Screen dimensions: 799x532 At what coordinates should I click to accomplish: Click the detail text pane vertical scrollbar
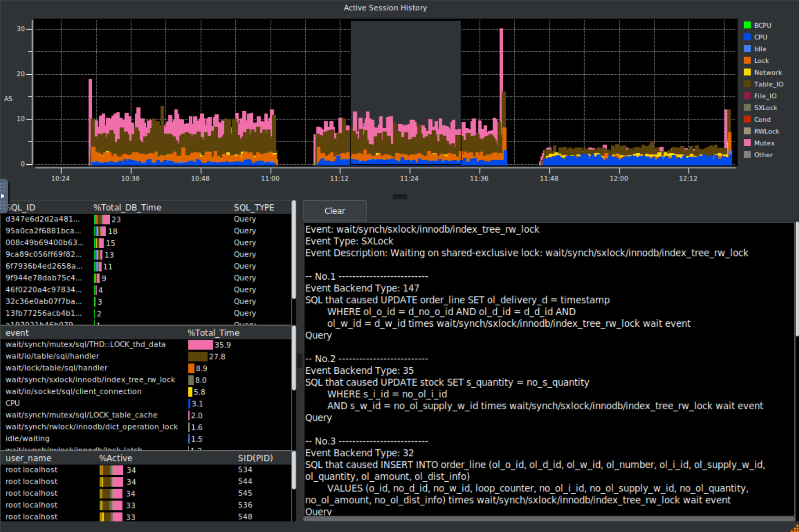pyautogui.click(x=796, y=279)
